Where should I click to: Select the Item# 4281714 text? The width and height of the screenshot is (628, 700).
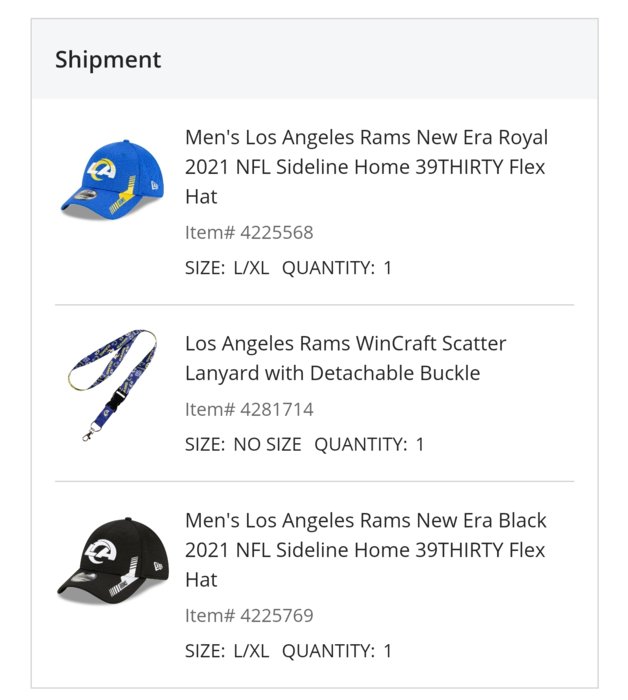(x=249, y=409)
